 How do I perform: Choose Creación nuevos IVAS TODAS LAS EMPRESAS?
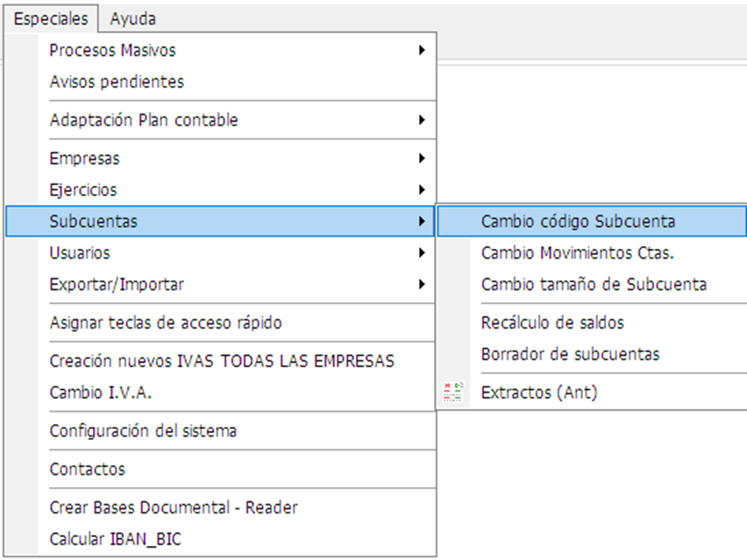point(220,361)
